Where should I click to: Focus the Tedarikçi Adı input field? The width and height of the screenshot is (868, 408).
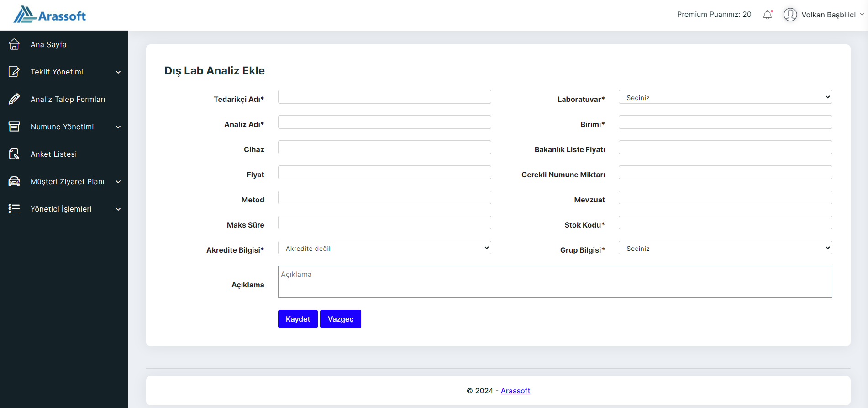384,97
